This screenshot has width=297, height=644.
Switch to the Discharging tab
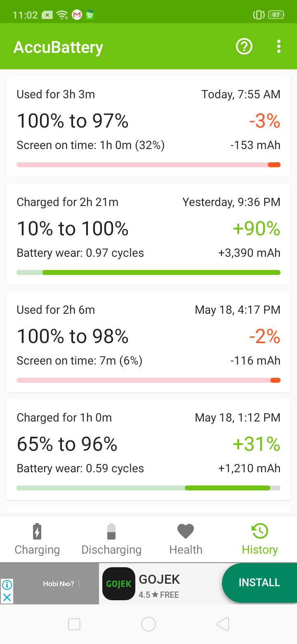111,539
